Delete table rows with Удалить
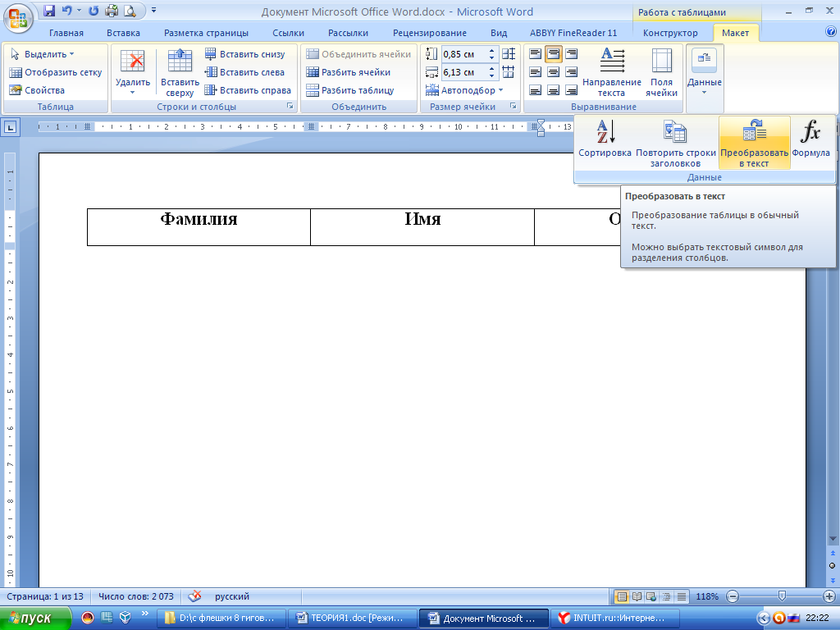 coord(133,73)
